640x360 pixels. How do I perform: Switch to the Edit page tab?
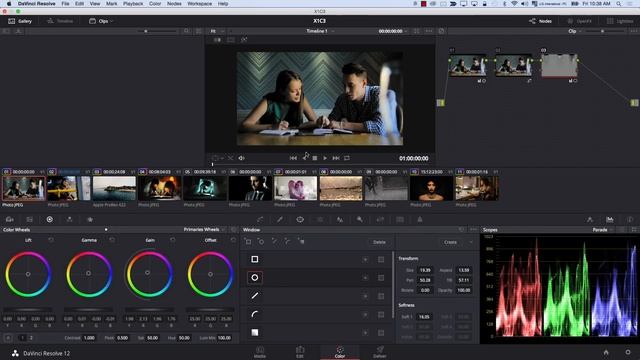[300, 352]
